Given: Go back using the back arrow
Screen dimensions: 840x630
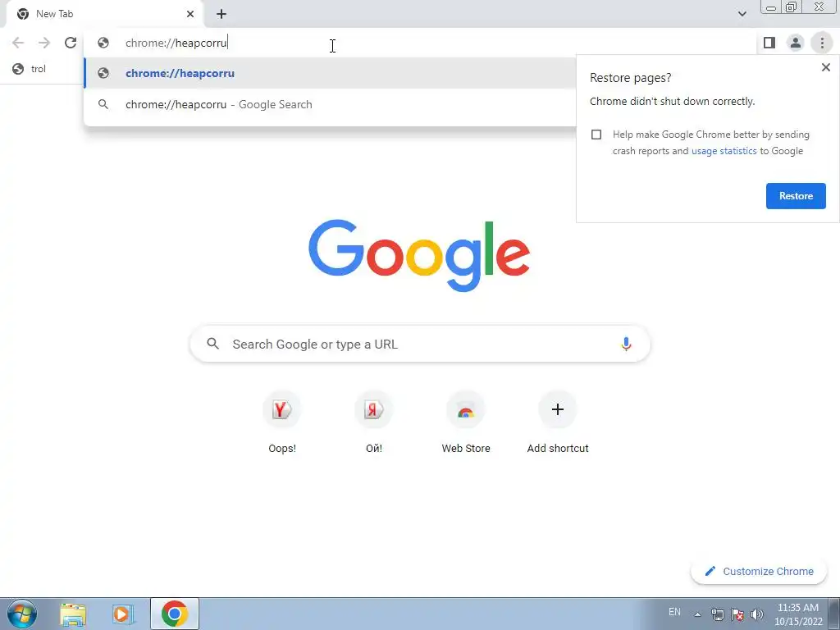Looking at the screenshot, I should [18, 43].
